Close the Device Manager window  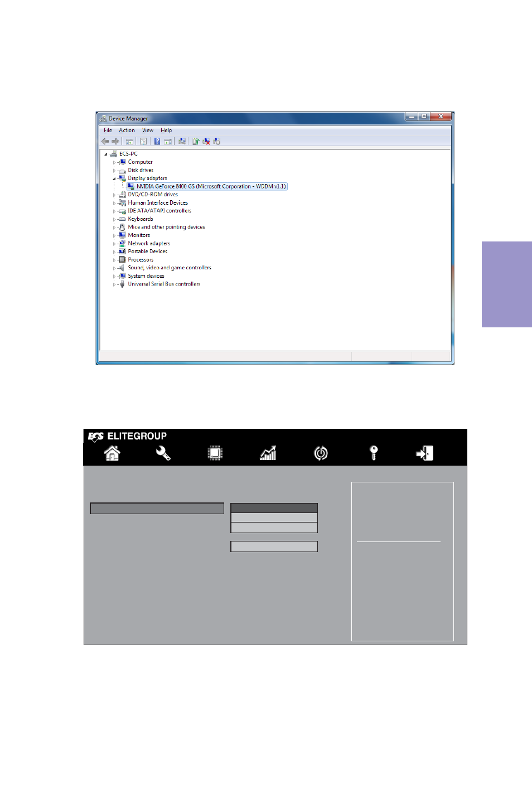[441, 117]
